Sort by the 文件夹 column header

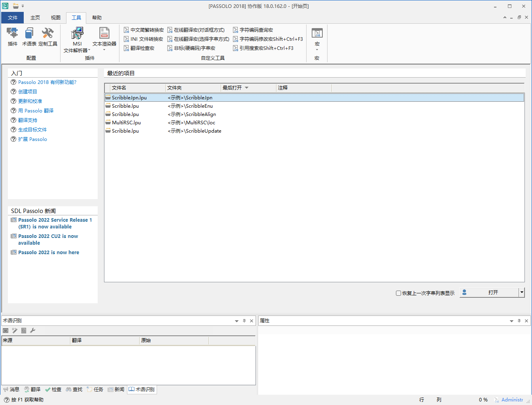pos(193,88)
